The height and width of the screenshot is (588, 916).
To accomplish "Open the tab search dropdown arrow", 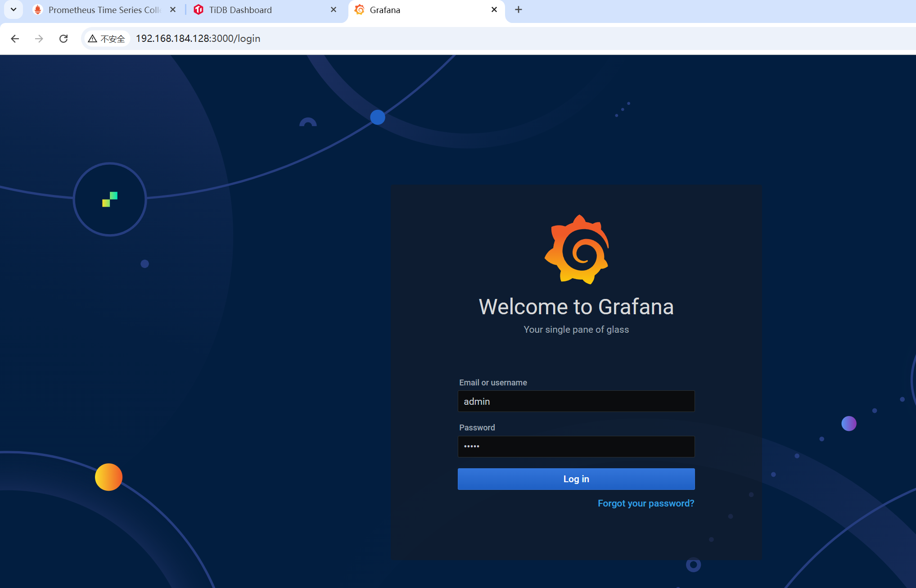I will coord(14,9).
